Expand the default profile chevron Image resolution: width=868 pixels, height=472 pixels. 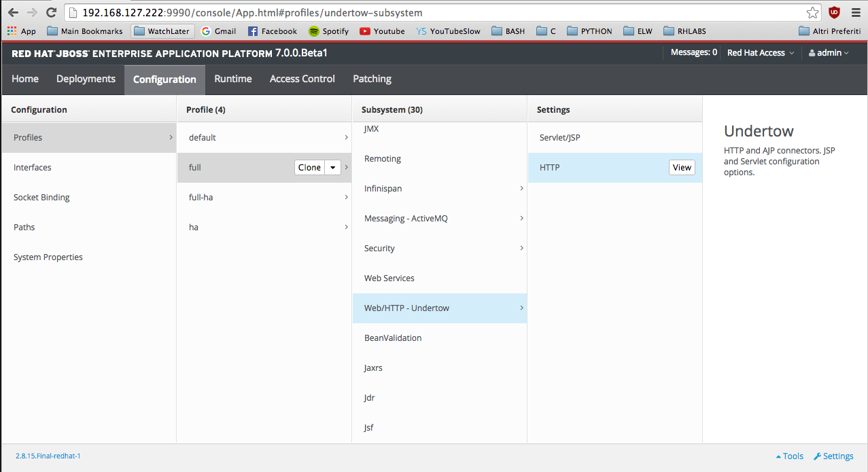(346, 137)
